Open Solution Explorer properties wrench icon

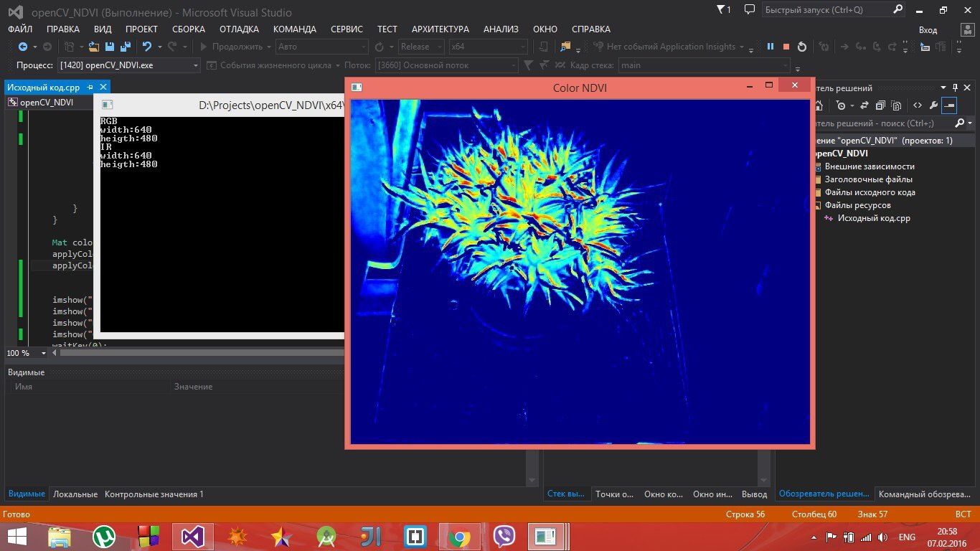(933, 105)
